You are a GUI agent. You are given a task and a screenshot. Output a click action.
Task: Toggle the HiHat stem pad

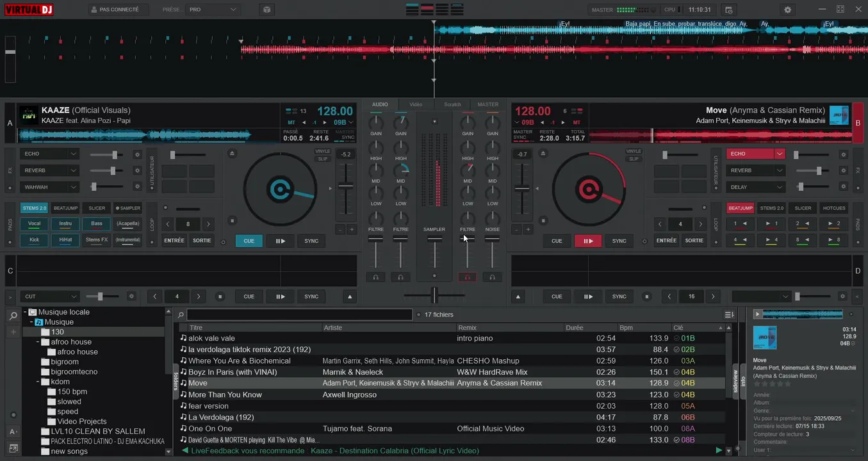pos(65,239)
